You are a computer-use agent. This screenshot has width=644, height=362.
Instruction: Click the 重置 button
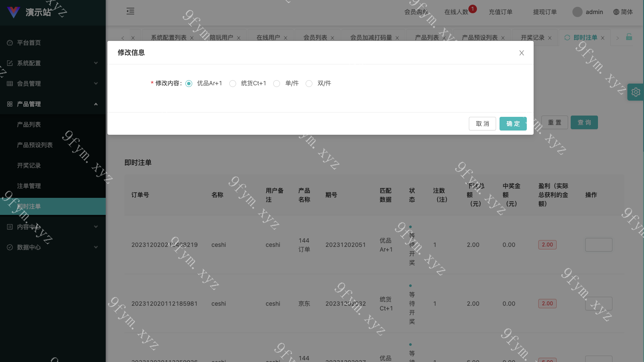pyautogui.click(x=554, y=122)
